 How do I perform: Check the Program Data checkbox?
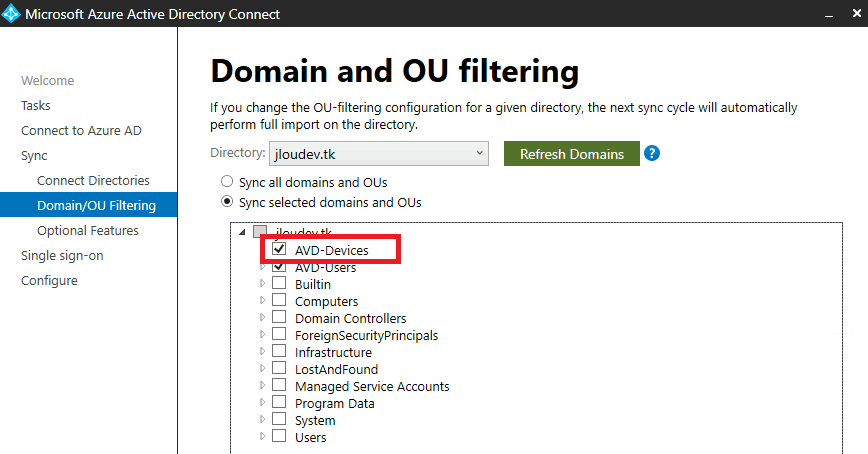279,402
